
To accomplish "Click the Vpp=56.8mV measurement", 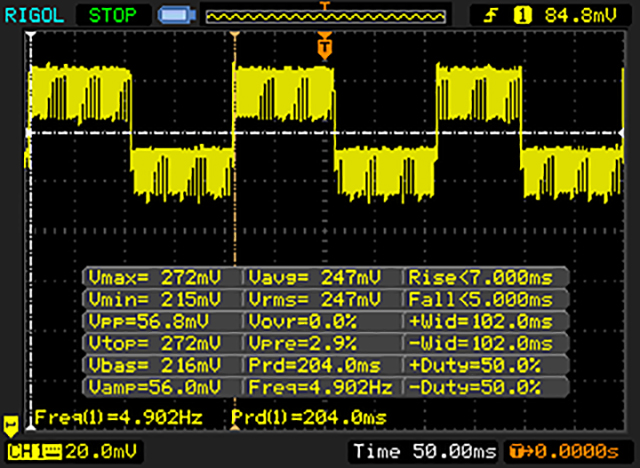I will (x=149, y=322).
